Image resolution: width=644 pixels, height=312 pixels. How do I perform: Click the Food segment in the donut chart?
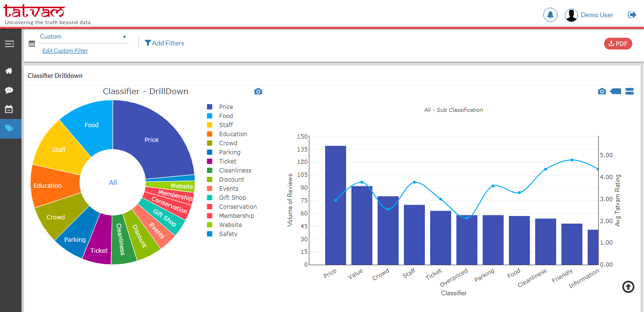(91, 125)
